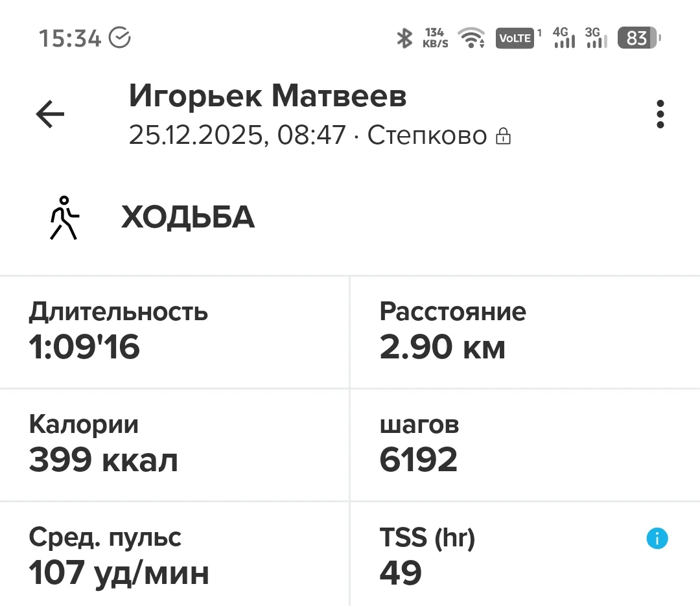Tap the 15:34 status bar clock

(x=70, y=38)
